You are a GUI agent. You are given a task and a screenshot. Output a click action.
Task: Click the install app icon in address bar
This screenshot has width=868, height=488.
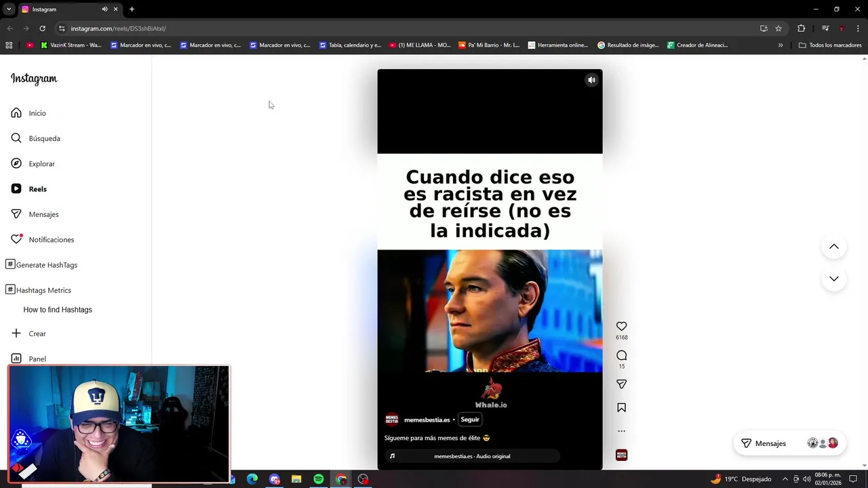(764, 28)
